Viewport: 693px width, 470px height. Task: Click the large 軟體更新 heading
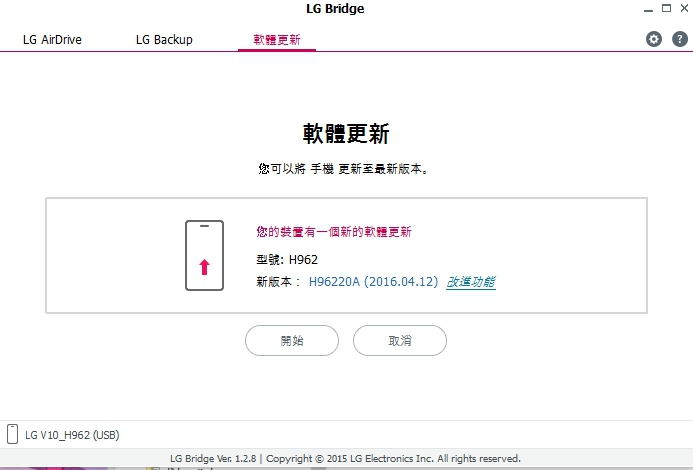coord(346,134)
